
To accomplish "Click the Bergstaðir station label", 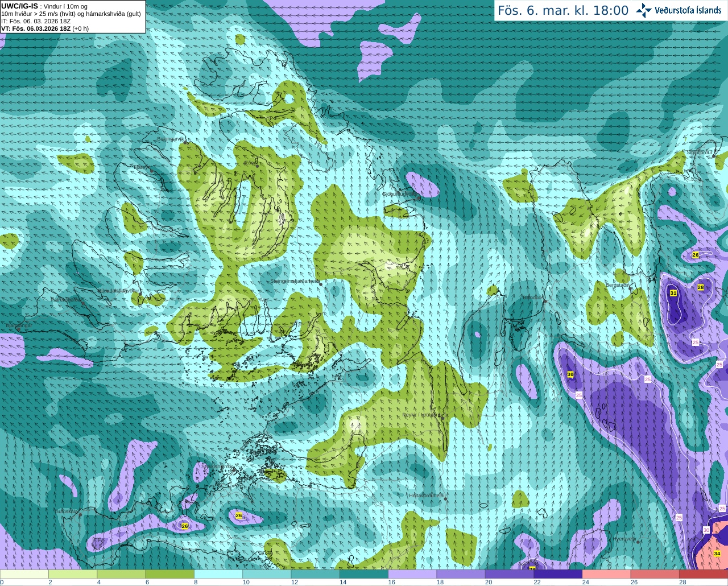I will [618, 285].
